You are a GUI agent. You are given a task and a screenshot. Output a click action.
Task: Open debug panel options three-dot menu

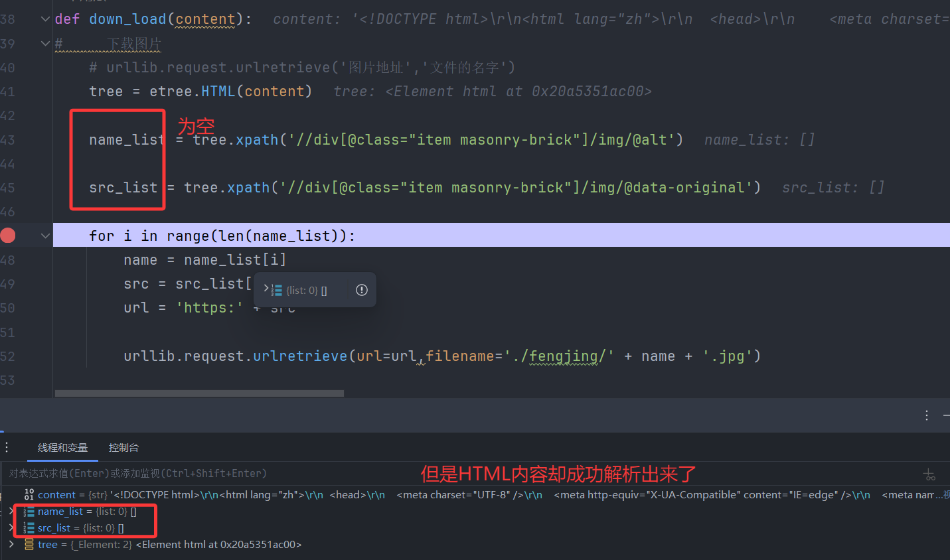tap(926, 415)
